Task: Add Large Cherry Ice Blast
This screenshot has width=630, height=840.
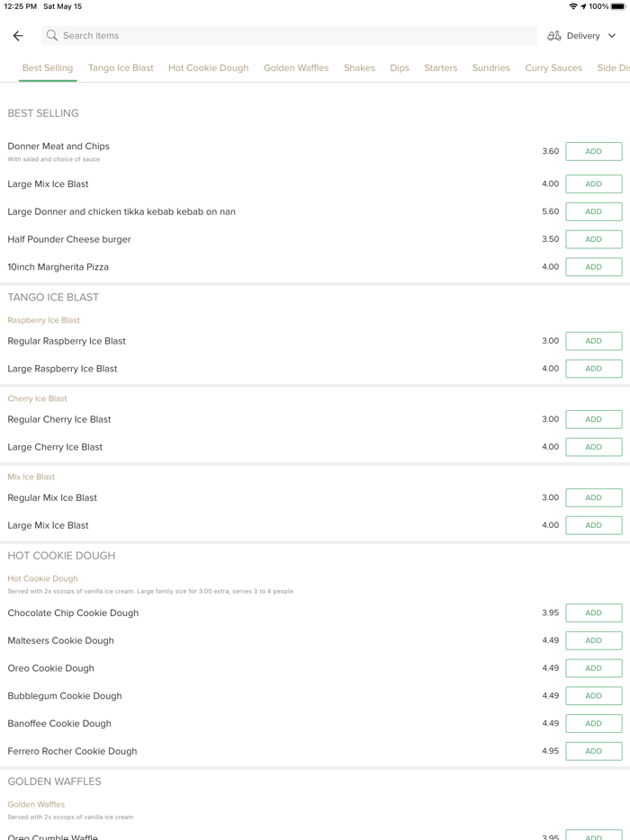Action: (593, 447)
